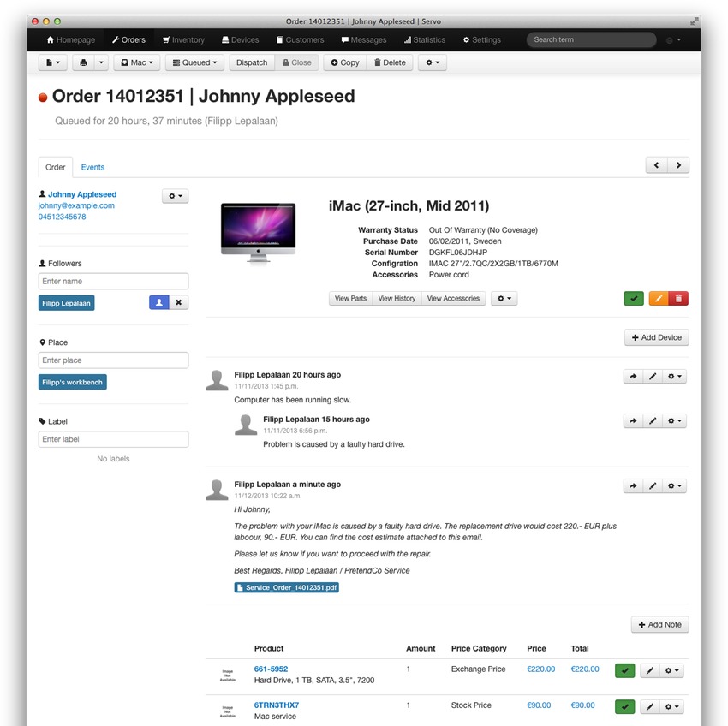Click the phone number 04512345678
The image size is (728, 726).
click(62, 217)
